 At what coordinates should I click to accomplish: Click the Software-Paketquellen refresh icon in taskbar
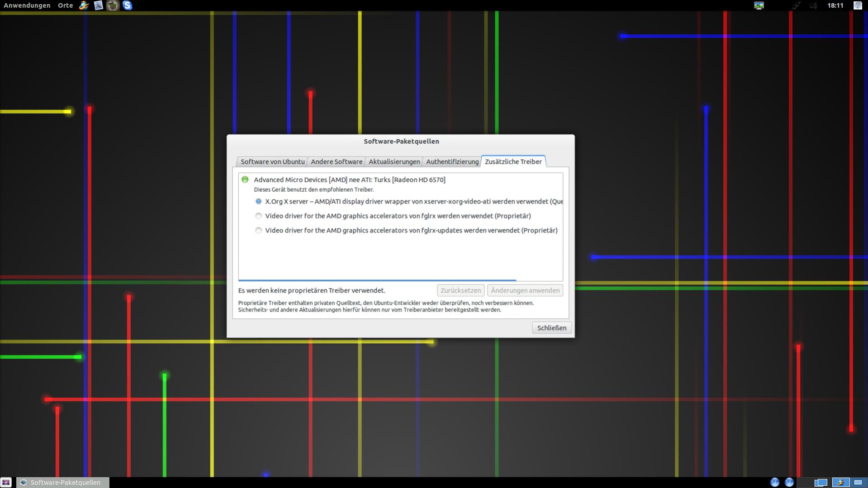tap(24, 483)
